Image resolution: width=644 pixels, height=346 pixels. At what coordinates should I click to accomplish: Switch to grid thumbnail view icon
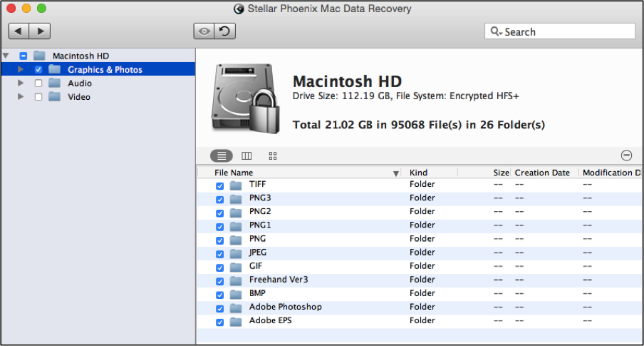[273, 156]
